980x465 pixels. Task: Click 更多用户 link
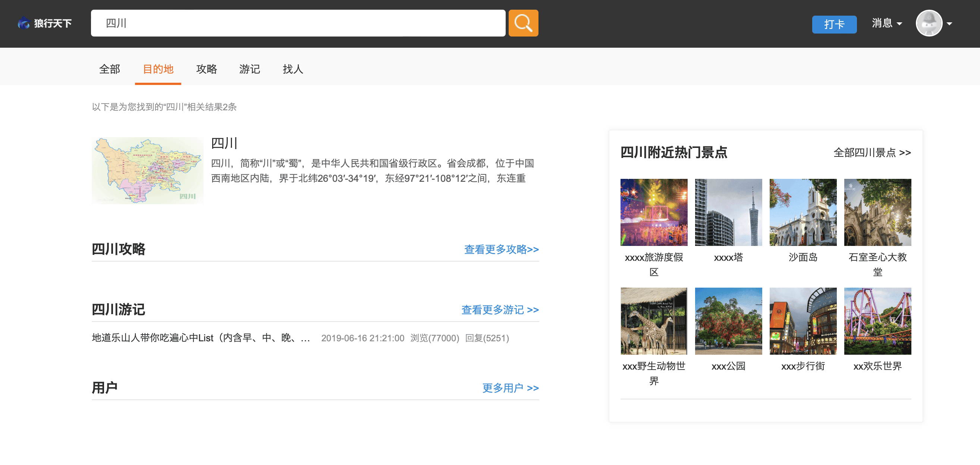click(x=510, y=387)
